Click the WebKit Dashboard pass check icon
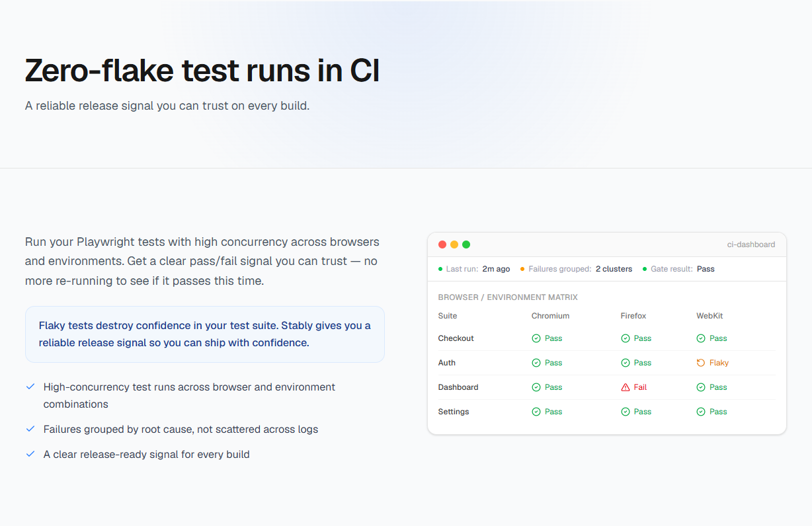This screenshot has height=526, width=812. (701, 387)
